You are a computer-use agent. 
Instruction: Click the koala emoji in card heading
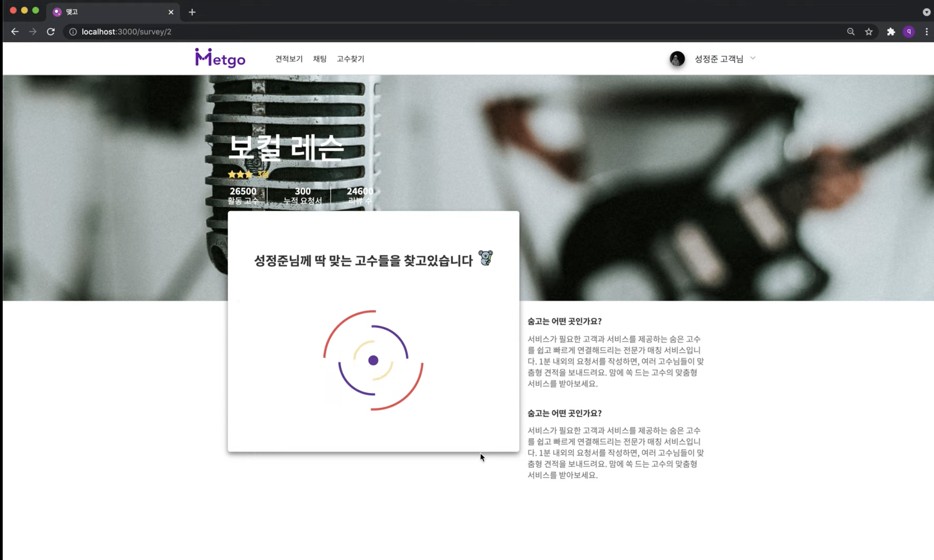(485, 258)
